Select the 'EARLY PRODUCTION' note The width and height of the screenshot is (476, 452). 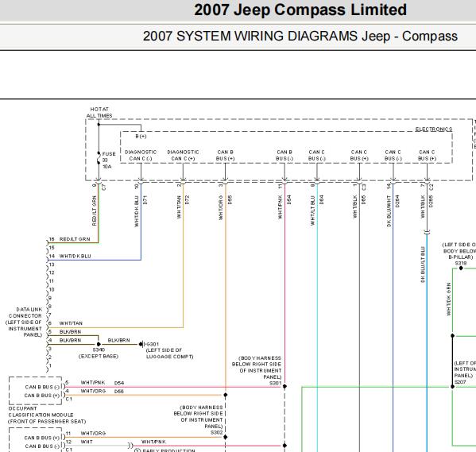[168, 450]
